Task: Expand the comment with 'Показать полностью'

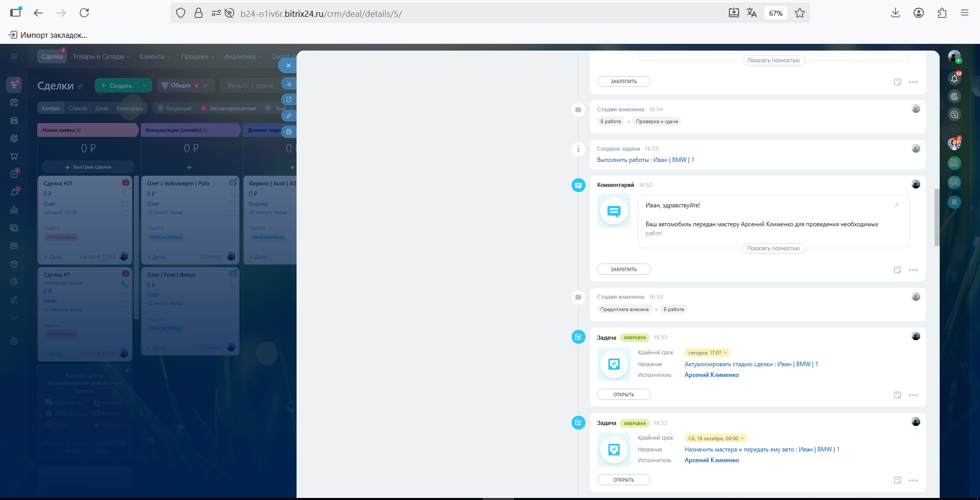Action: (x=773, y=248)
